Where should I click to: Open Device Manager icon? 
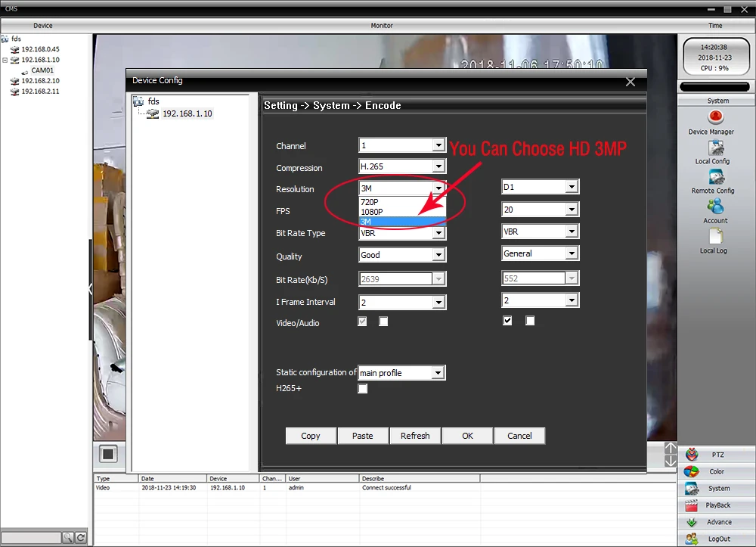tap(715, 117)
